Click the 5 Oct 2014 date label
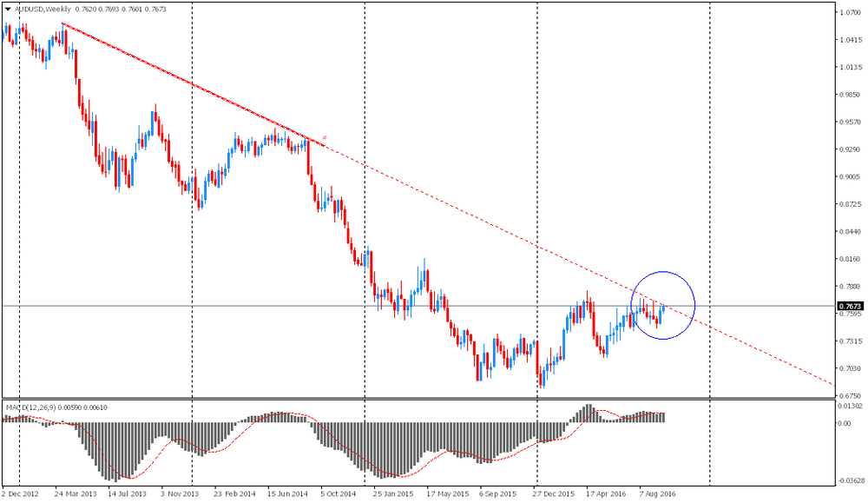The width and height of the screenshot is (868, 503). [339, 493]
